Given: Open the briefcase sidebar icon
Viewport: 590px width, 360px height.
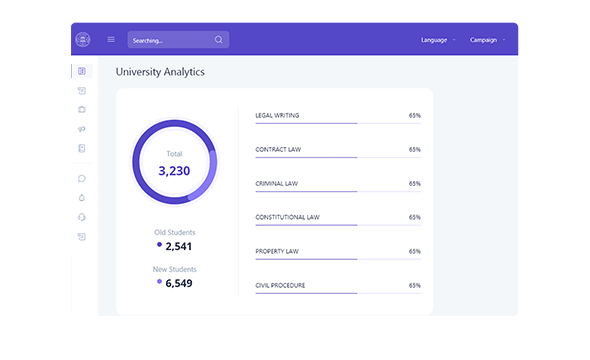Looking at the screenshot, I should coord(82,109).
